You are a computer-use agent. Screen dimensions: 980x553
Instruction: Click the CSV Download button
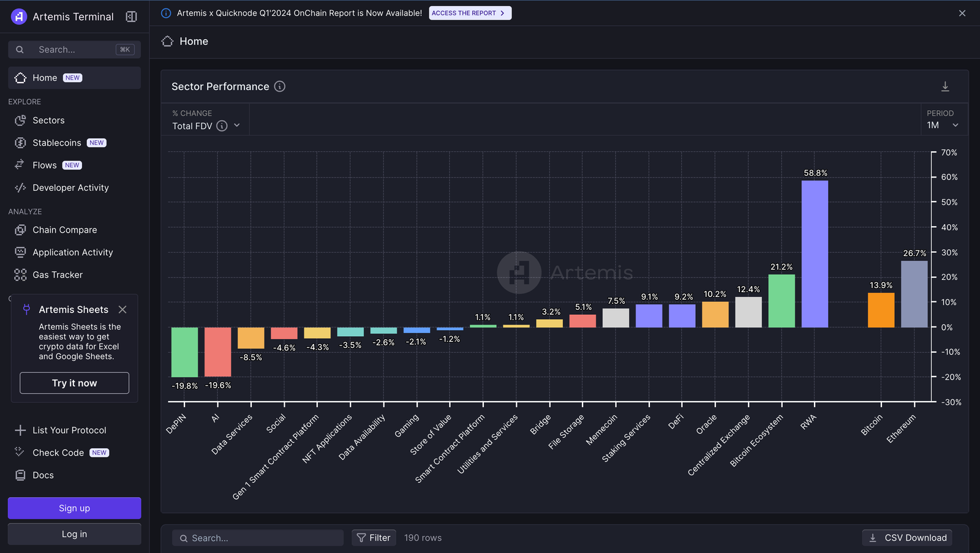point(907,538)
